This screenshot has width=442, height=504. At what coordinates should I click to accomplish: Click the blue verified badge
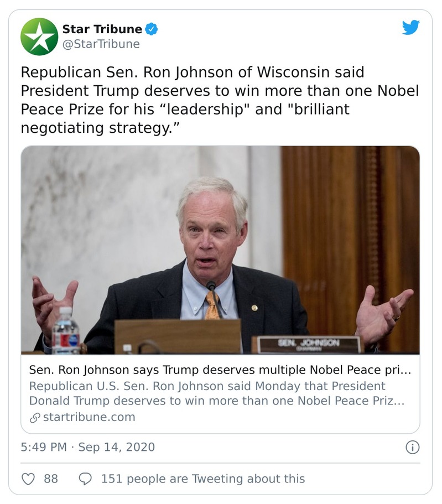[152, 29]
